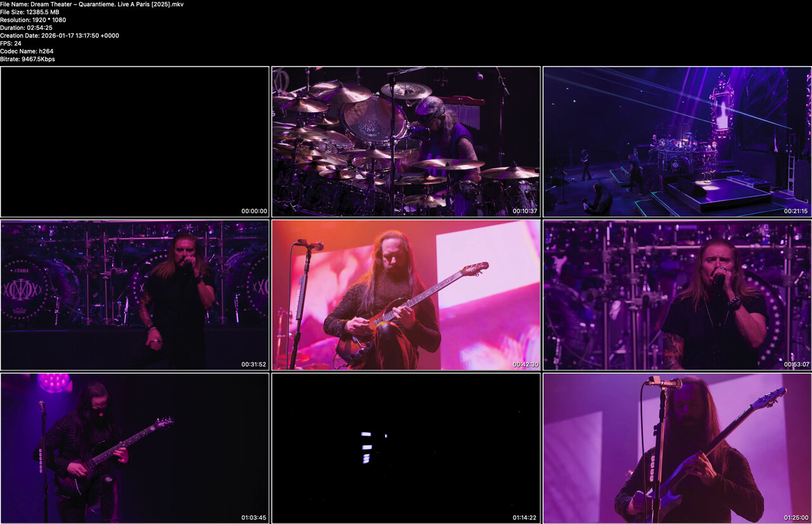
Task: Click the 00:00:00 timestamp label
Action: coord(254,211)
